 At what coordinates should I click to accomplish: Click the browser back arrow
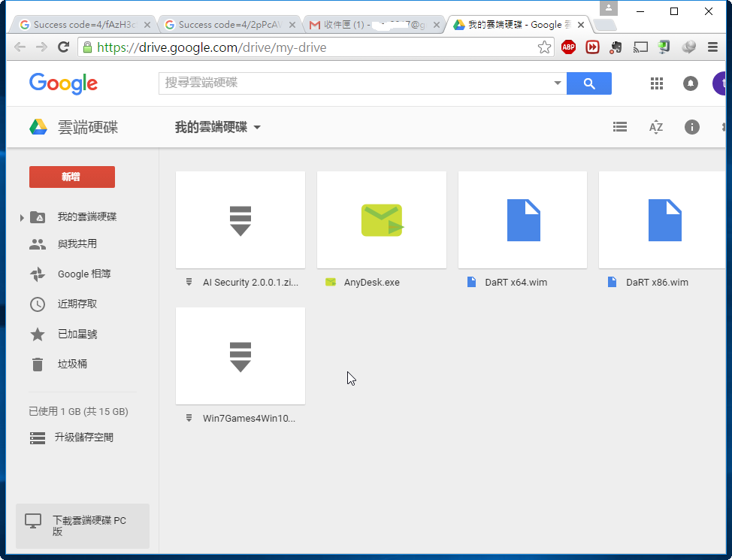click(x=20, y=47)
